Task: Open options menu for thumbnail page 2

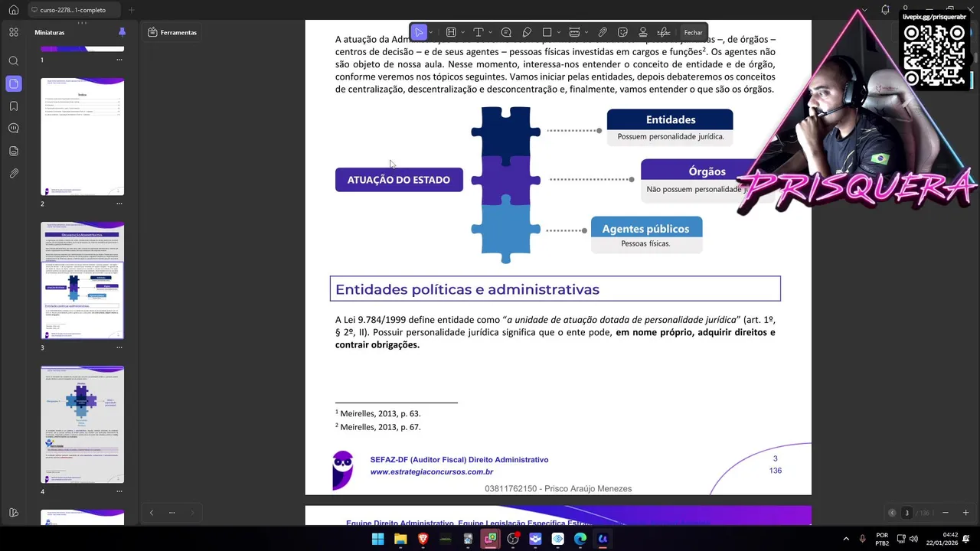Action: 119,204
